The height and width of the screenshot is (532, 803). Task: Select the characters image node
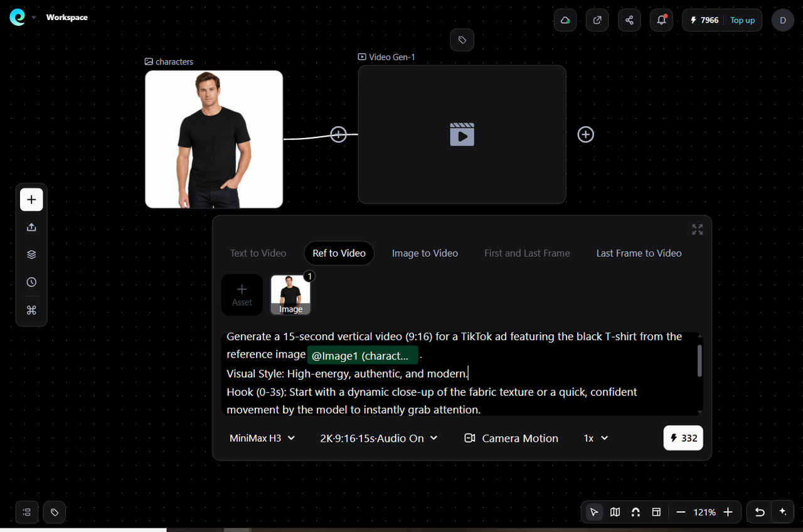pos(214,139)
